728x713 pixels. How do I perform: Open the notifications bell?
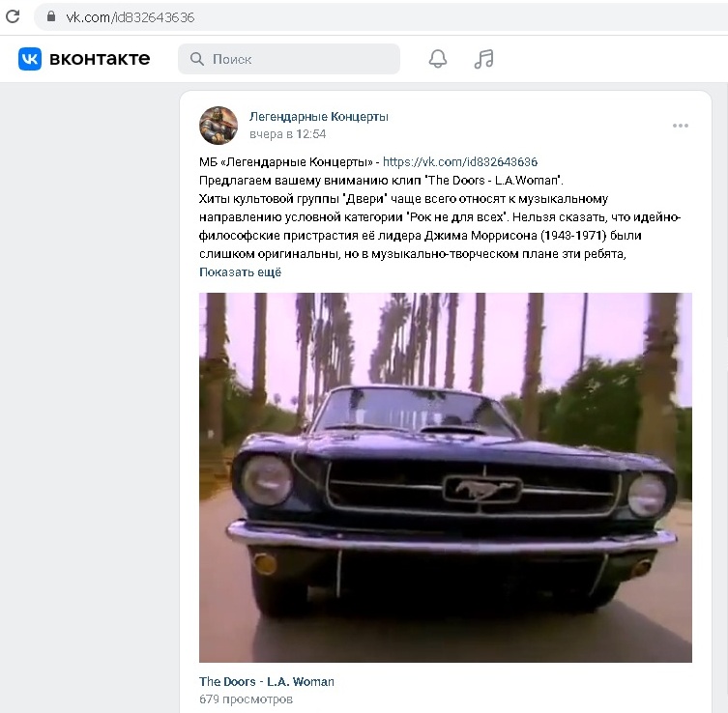coord(437,59)
